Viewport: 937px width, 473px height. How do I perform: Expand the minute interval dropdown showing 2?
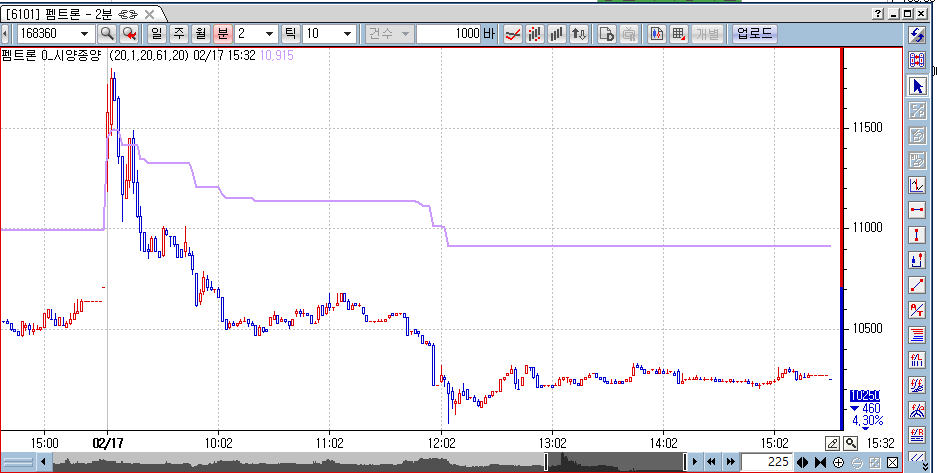pos(270,33)
